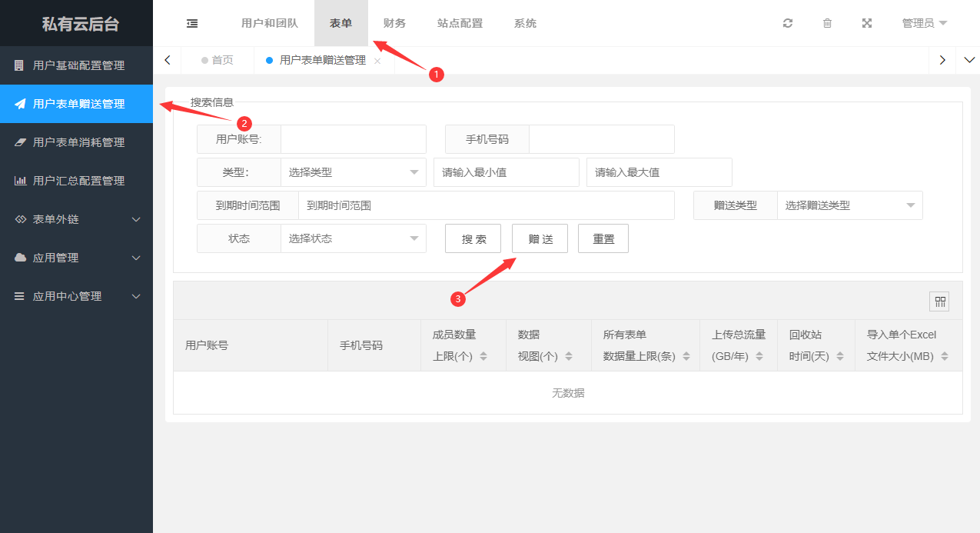This screenshot has height=533, width=980.
Task: Toggle fullscreen using the expand icon
Action: [867, 23]
